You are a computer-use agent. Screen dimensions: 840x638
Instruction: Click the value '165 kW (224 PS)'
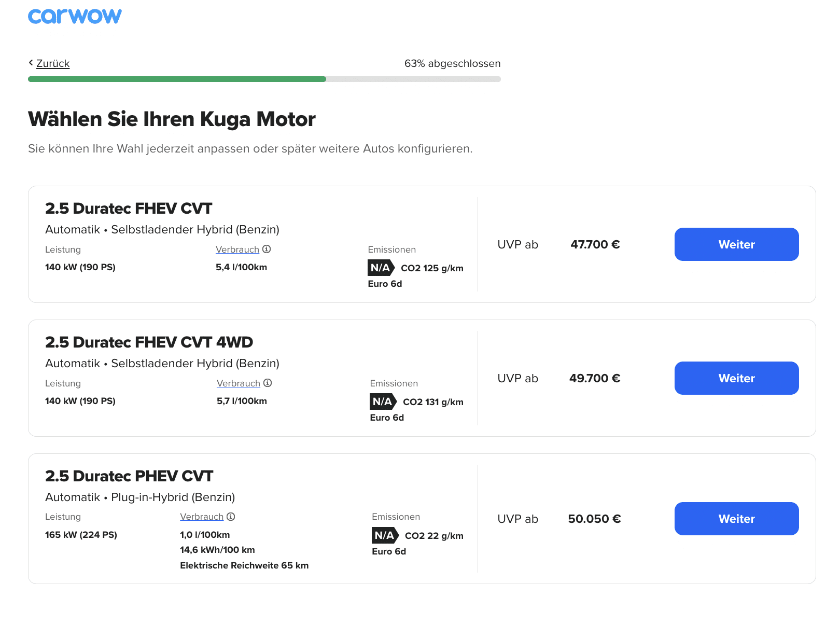point(81,535)
